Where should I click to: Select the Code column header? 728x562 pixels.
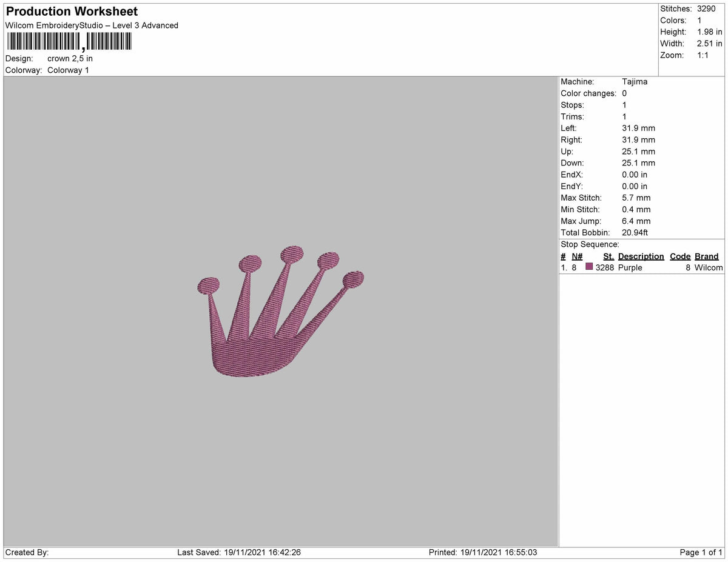point(679,256)
